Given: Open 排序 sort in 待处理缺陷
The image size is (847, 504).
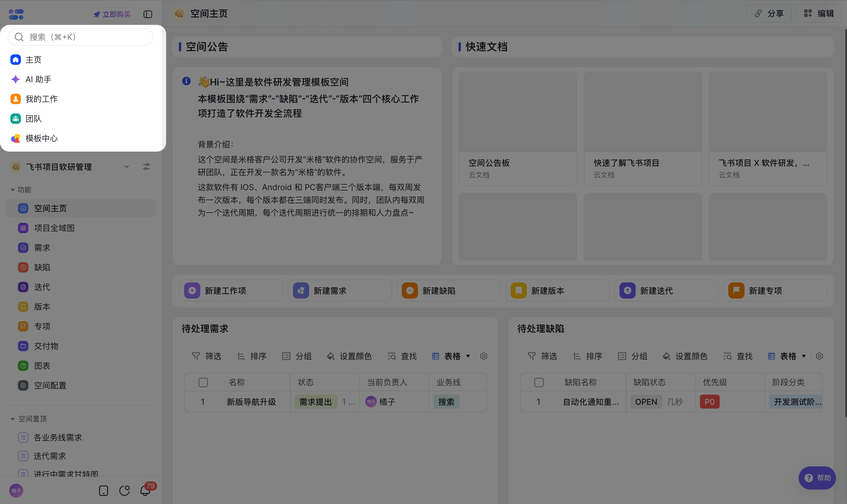Looking at the screenshot, I should (587, 356).
